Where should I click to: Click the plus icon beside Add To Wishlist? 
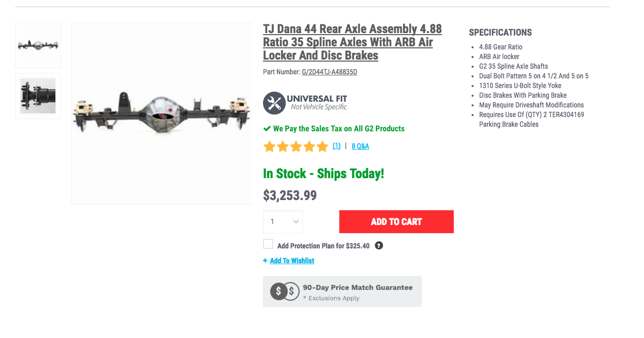click(x=265, y=261)
